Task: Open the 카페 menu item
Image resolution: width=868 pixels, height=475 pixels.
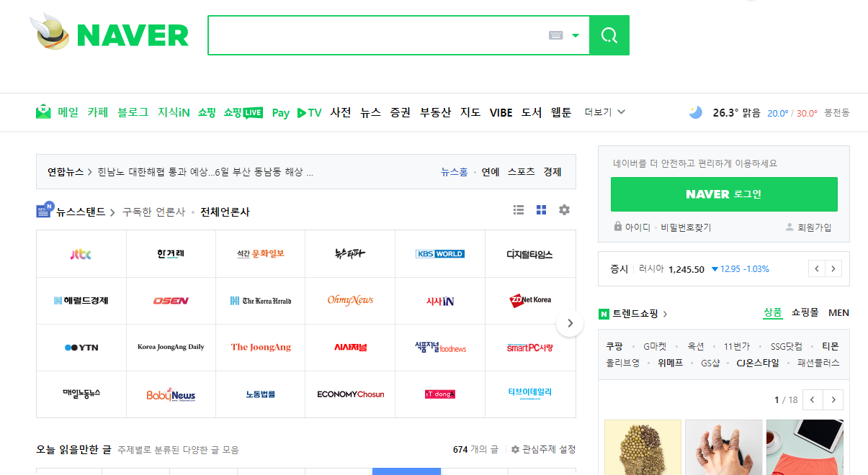Action: [97, 112]
